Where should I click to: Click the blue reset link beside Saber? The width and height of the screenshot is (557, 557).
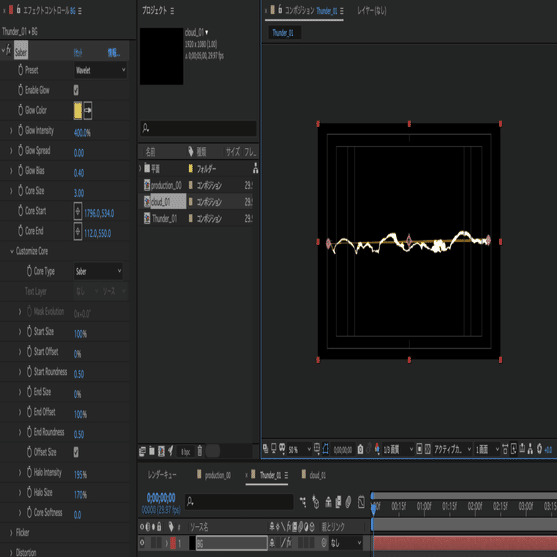(78, 53)
